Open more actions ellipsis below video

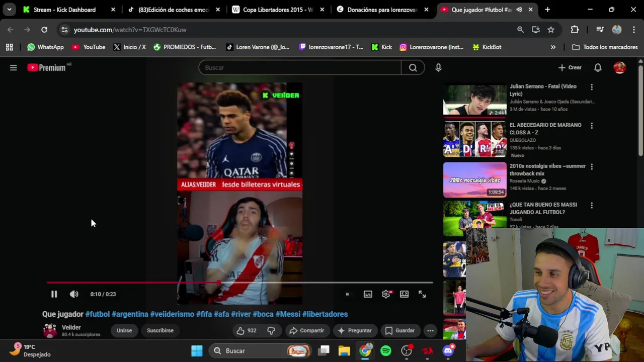pyautogui.click(x=430, y=330)
